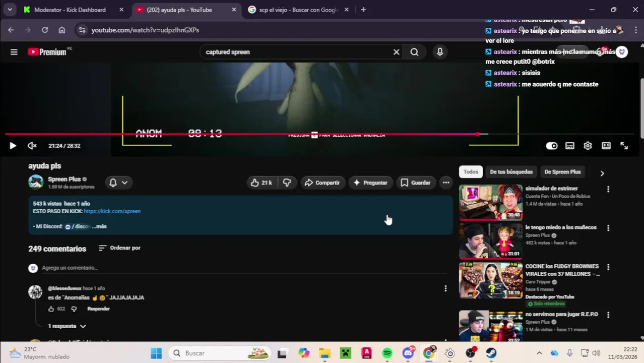Open the Ordenar por comments sorting
Viewport: 644px width, 363px height.
(x=119, y=248)
